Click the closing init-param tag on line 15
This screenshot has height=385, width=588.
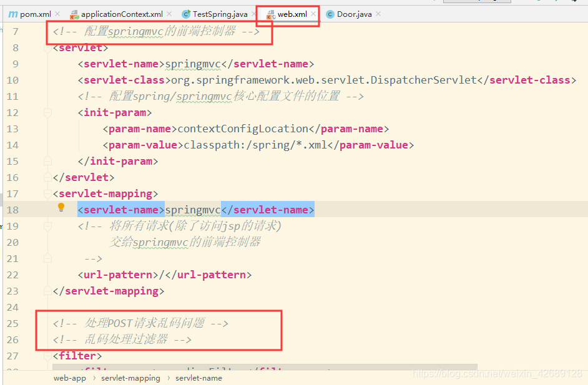118,161
